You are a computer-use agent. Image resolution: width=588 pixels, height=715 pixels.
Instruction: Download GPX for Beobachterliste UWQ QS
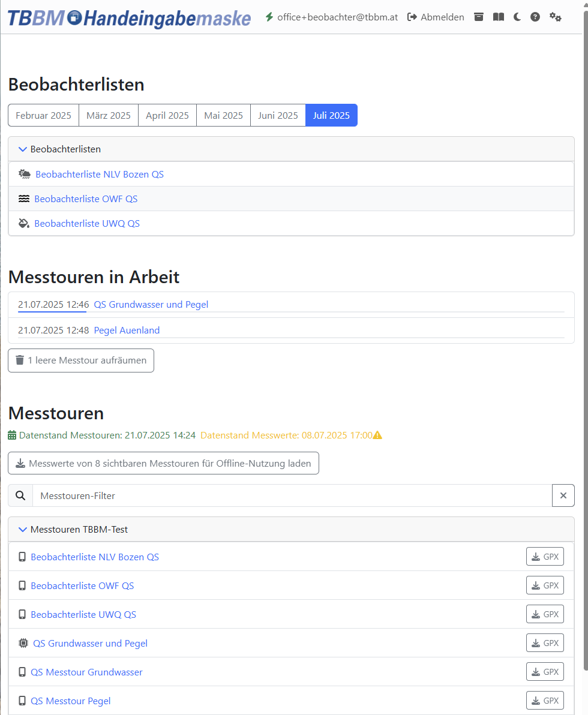pos(545,614)
